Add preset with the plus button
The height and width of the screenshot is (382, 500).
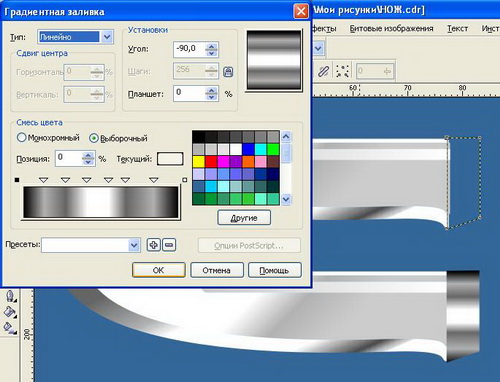153,245
